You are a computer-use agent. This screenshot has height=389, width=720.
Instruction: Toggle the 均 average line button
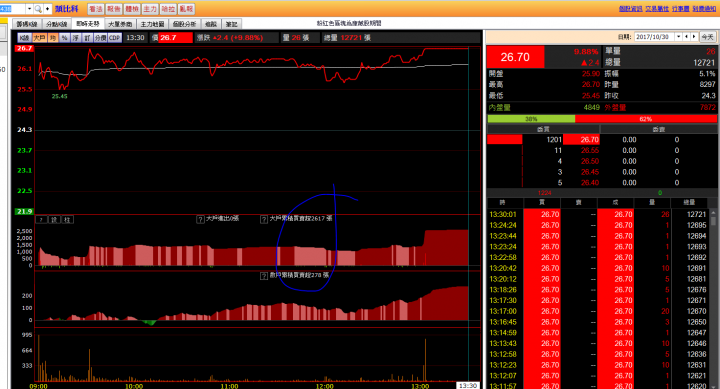click(x=53, y=38)
